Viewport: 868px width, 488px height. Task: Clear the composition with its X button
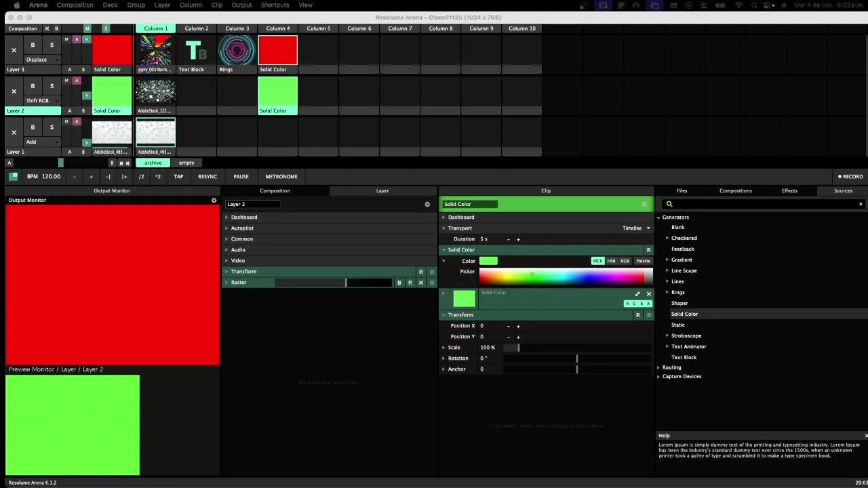(x=47, y=28)
